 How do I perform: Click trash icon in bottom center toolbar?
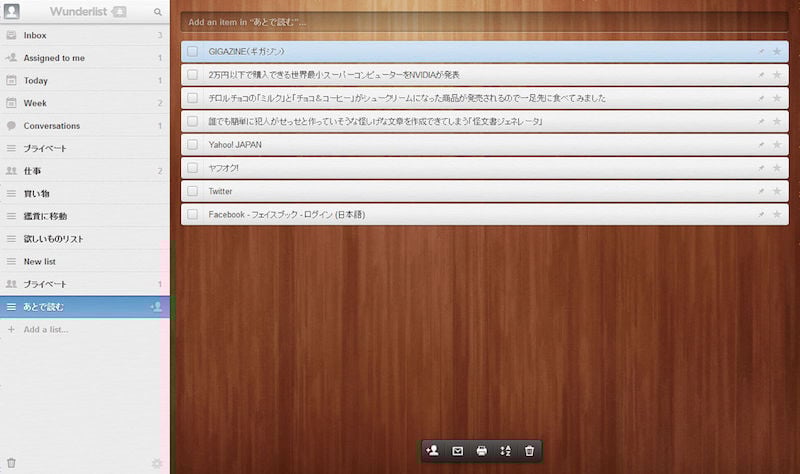coord(529,451)
